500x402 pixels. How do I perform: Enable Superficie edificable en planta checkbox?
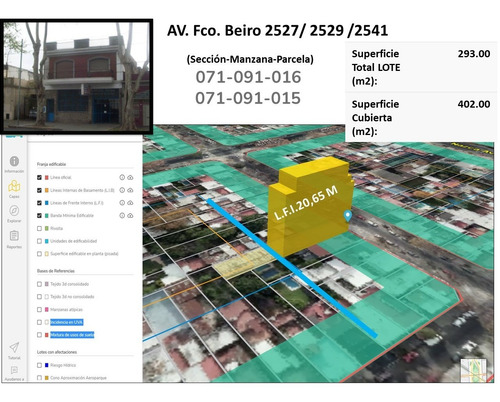(x=39, y=254)
